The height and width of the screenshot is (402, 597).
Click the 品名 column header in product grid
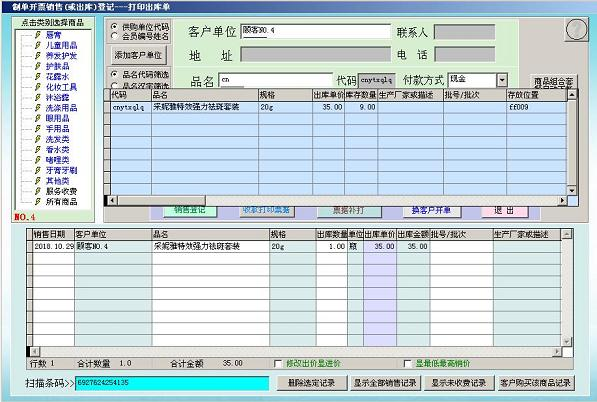point(204,95)
